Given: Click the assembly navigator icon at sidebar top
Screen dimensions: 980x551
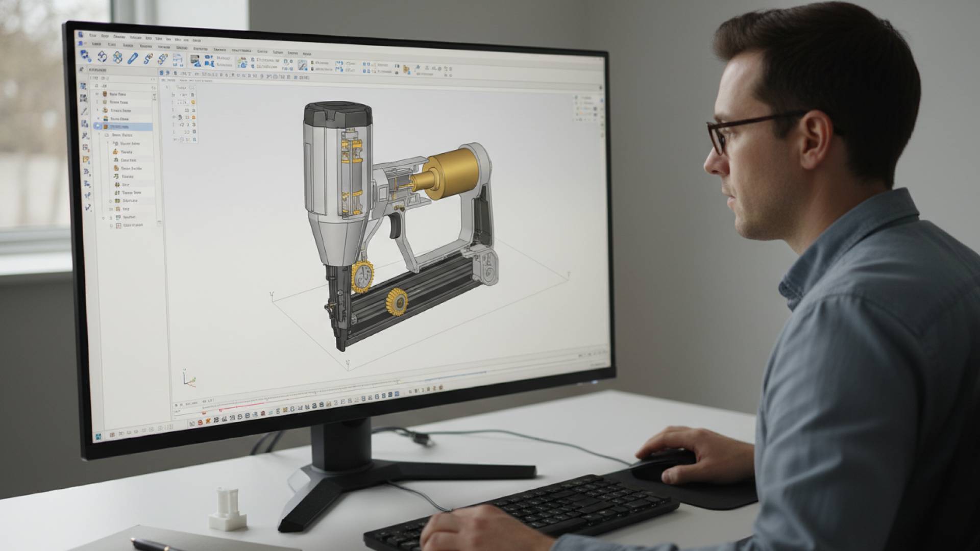Looking at the screenshot, I should 82,84.
